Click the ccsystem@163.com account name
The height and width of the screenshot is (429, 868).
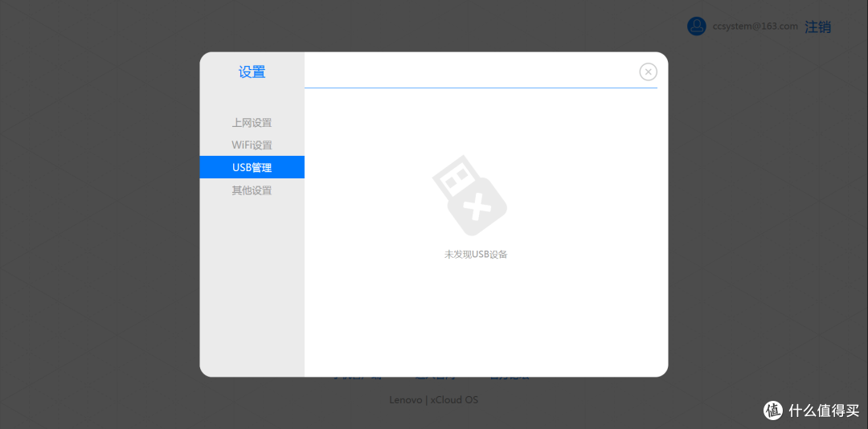point(755,26)
